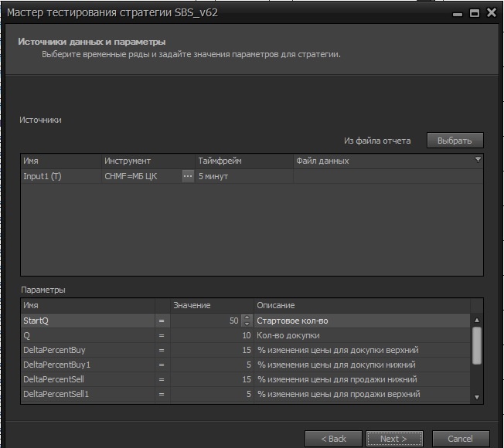The image size is (504, 448).
Task: Edit DeltaPercentBuy1 value cell showing 5
Action: [x=212, y=365]
